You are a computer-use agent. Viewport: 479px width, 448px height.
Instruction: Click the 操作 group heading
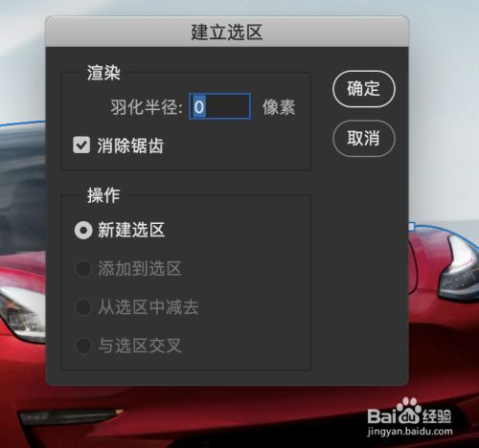(103, 195)
